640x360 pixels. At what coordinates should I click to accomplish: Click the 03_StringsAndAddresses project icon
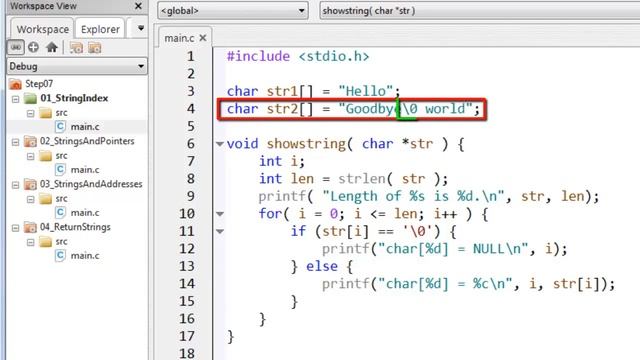tap(30, 184)
